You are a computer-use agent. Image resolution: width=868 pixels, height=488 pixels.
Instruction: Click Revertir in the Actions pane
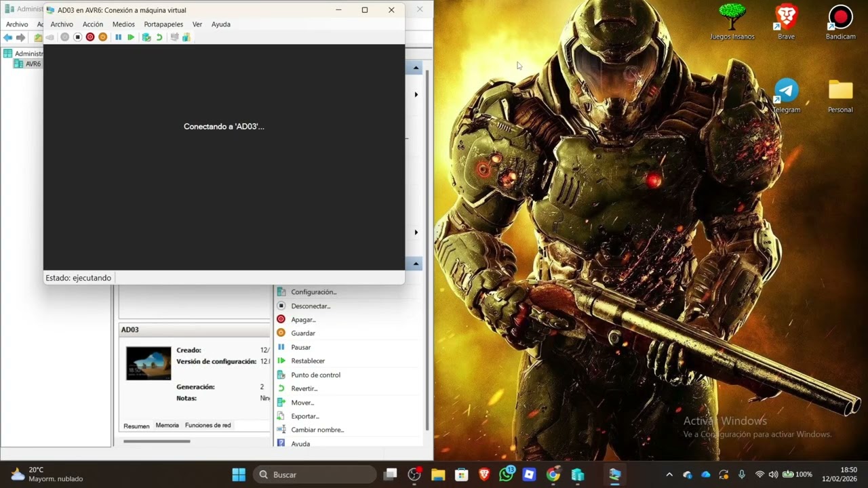coord(304,389)
